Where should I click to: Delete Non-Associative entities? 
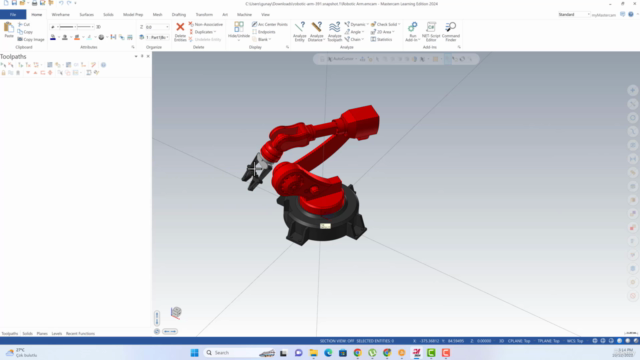pos(206,24)
